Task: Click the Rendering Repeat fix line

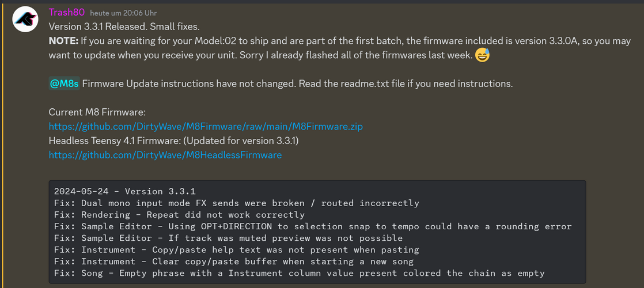Action: coord(179,215)
